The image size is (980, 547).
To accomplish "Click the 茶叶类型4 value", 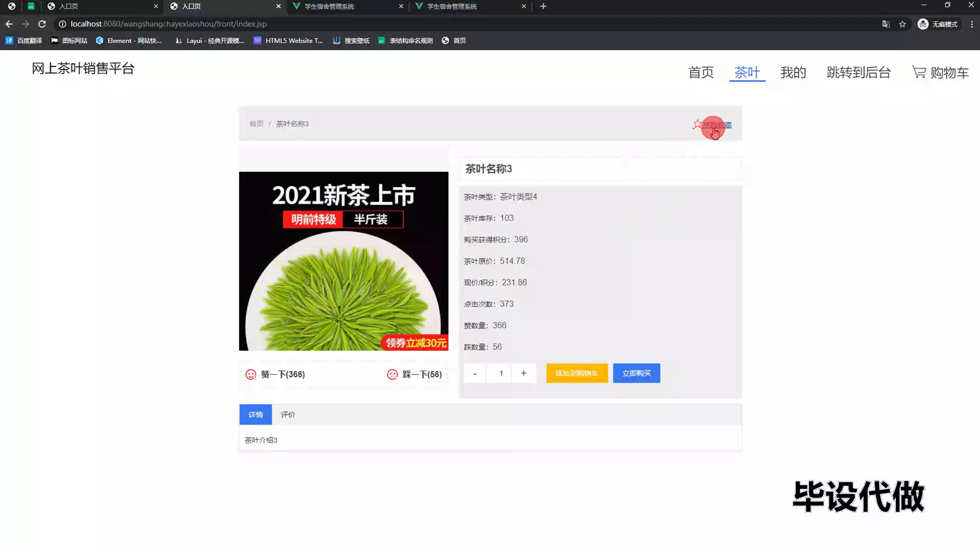I will 518,196.
